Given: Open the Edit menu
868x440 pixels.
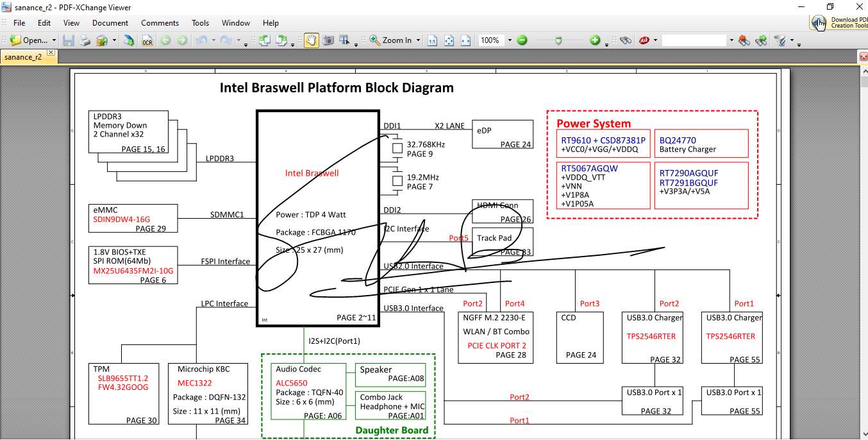Looking at the screenshot, I should coord(44,22).
